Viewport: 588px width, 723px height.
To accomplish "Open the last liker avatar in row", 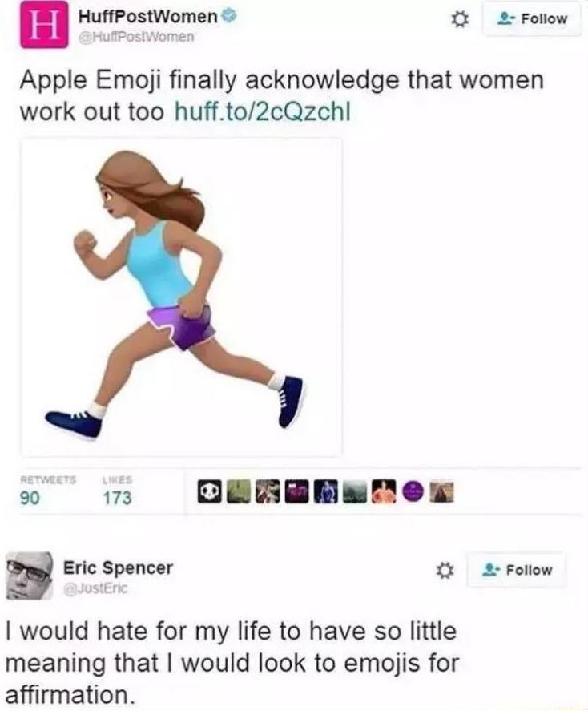I will [x=442, y=491].
